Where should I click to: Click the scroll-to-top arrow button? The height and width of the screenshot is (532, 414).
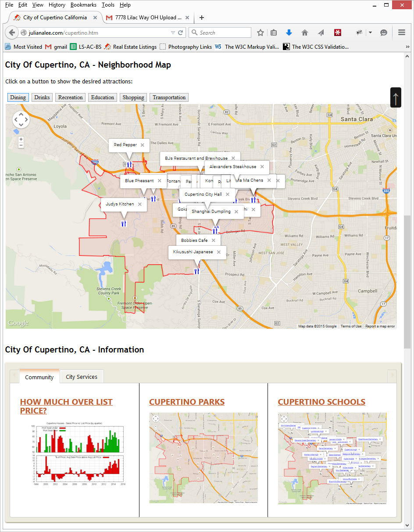tap(396, 97)
